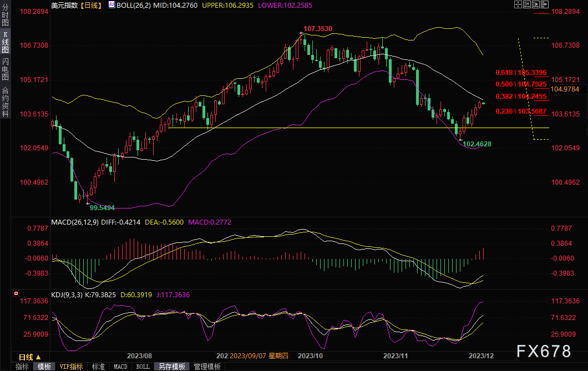Click the 0.618 Fibonacci level label 105.3396
588x371 pixels.
pos(521,72)
